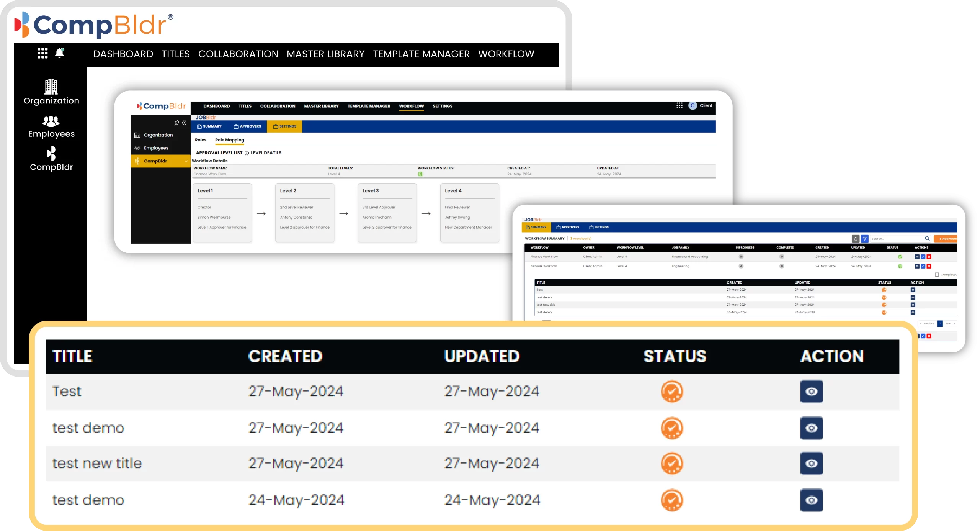View the Network Workflow row eye icon
Image resolution: width=980 pixels, height=531 pixels.
(x=917, y=266)
